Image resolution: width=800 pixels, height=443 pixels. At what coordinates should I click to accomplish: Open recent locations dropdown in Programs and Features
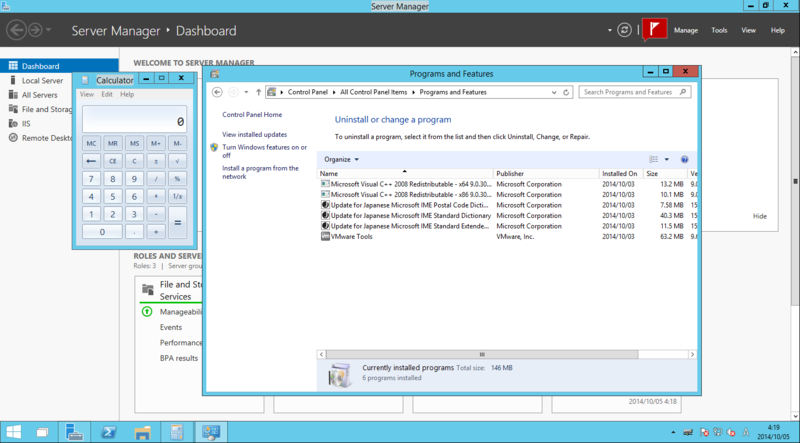[246, 92]
